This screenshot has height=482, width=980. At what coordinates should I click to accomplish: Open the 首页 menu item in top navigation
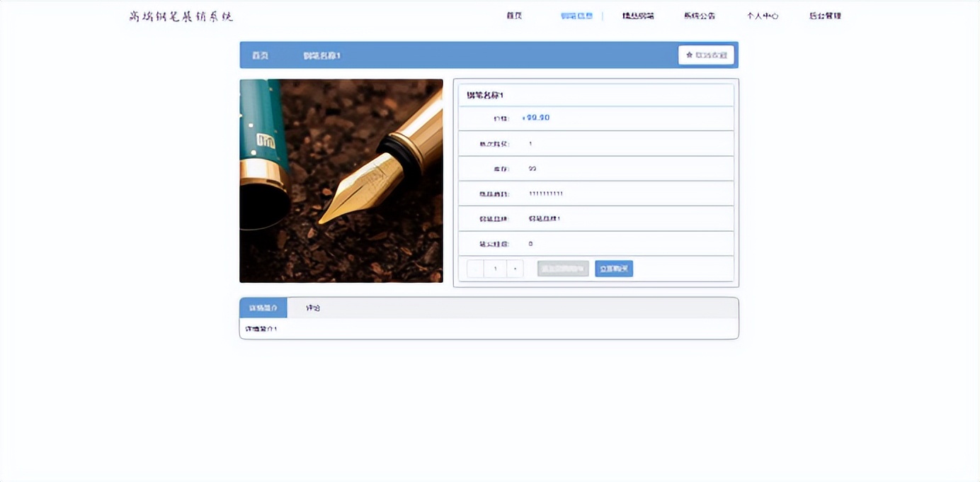tap(514, 16)
